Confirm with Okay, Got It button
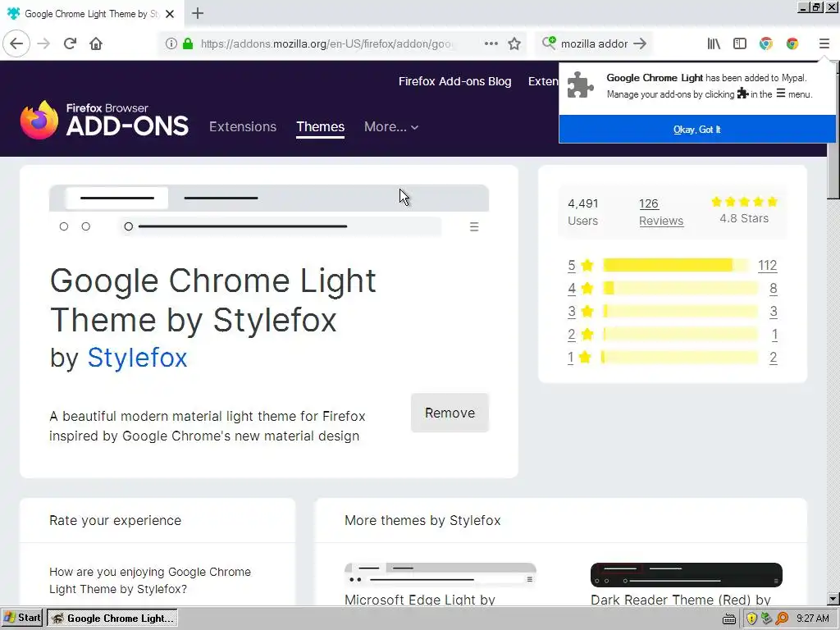Screen dimensions: 840x630 point(697,129)
